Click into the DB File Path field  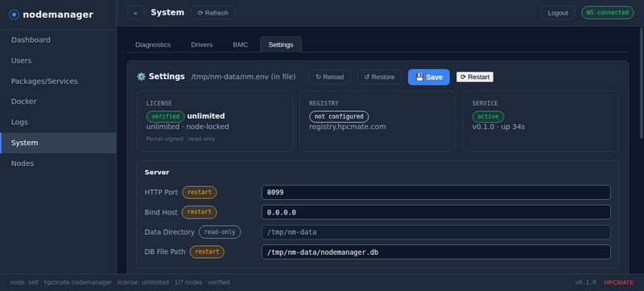(436, 252)
